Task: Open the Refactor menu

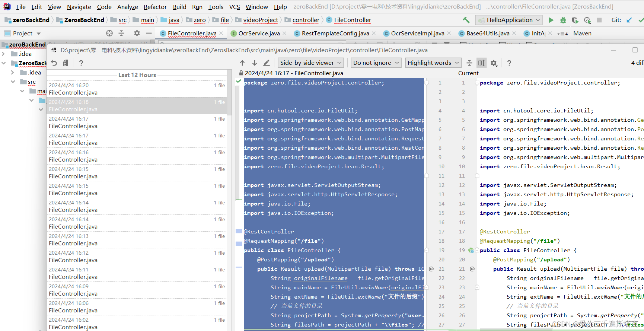Action: pos(155,7)
